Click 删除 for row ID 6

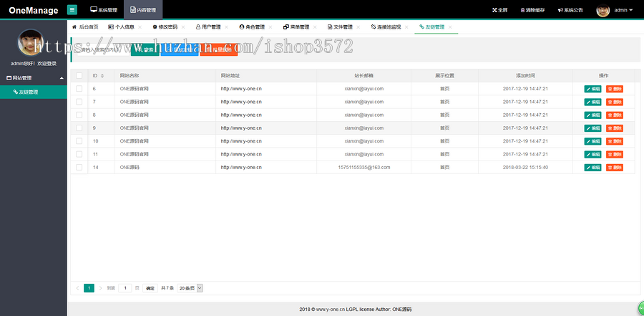click(615, 89)
